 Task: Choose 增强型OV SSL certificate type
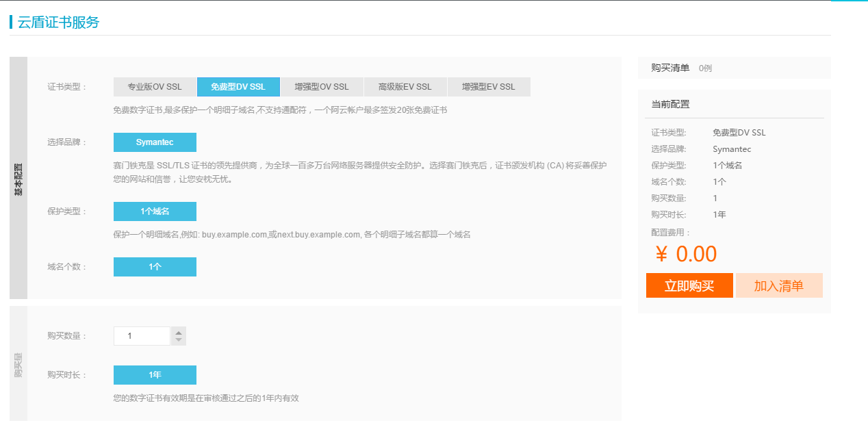click(x=322, y=87)
